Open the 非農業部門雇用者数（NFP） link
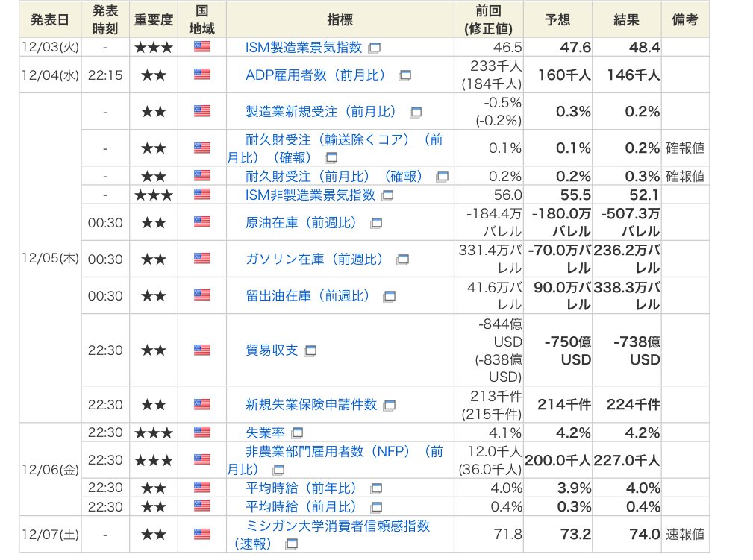Viewport: 753px width, 560px height. 335,460
